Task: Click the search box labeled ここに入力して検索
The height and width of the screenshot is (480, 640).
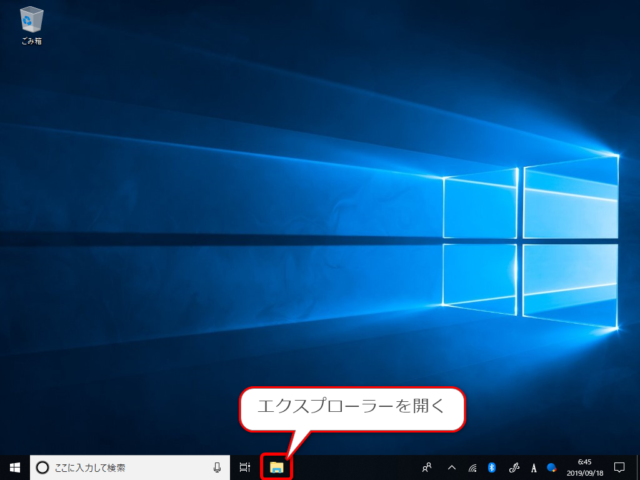Action: pos(130,467)
